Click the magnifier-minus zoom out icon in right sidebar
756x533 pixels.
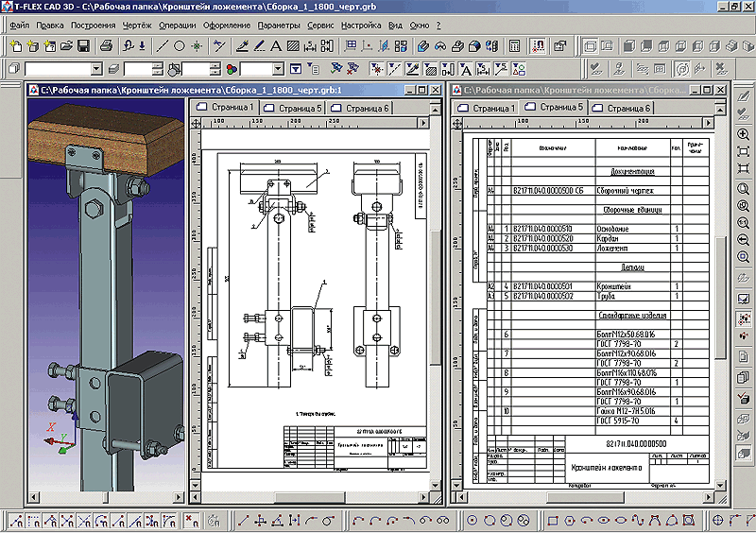744,240
